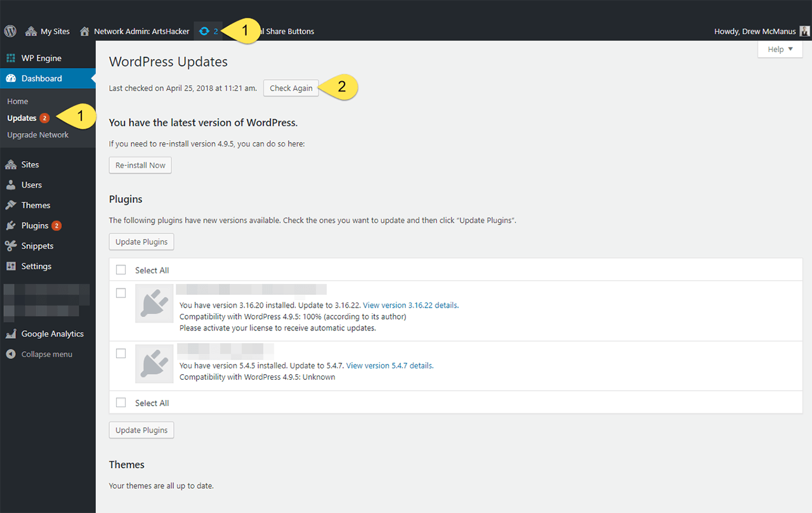
Task: Open View version 5.4.7 details link
Action: [390, 366]
